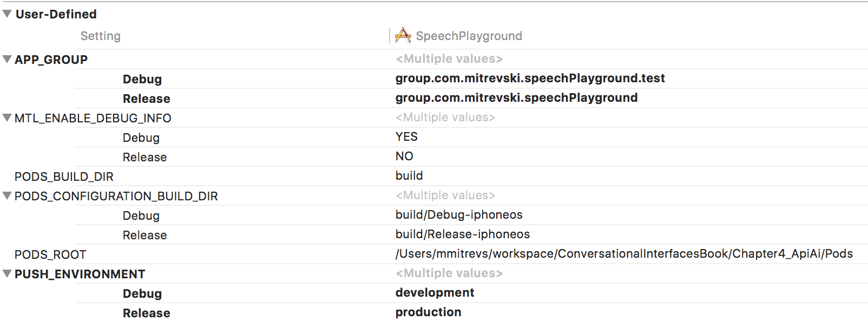Collapse the PUSH_ENVIRONMENT disclosure triangle
The width and height of the screenshot is (868, 320).
(7, 274)
